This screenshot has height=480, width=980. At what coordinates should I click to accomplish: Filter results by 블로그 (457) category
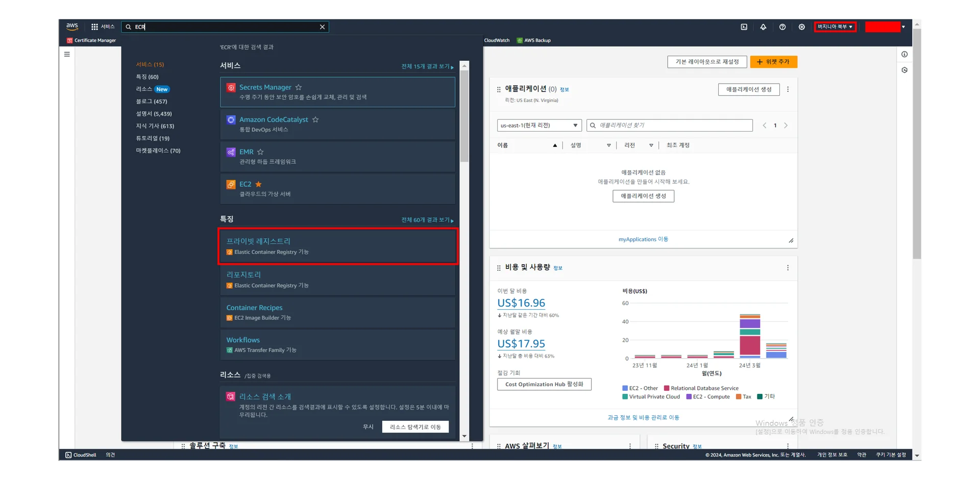[152, 102]
